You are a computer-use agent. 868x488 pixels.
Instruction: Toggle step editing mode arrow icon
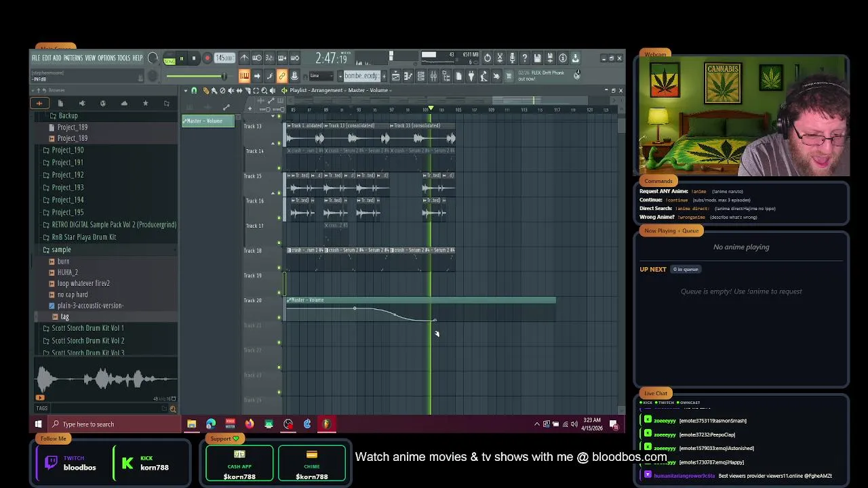tap(257, 76)
